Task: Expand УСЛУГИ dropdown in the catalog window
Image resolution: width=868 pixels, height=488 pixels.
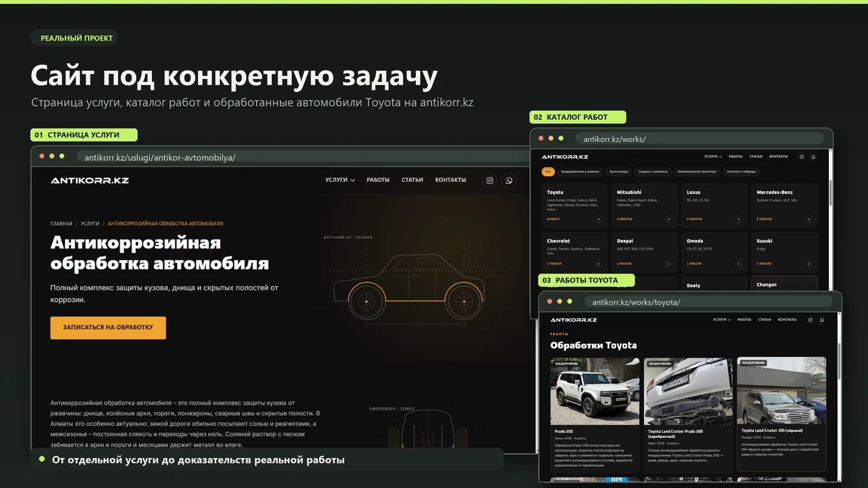Action: (x=713, y=157)
